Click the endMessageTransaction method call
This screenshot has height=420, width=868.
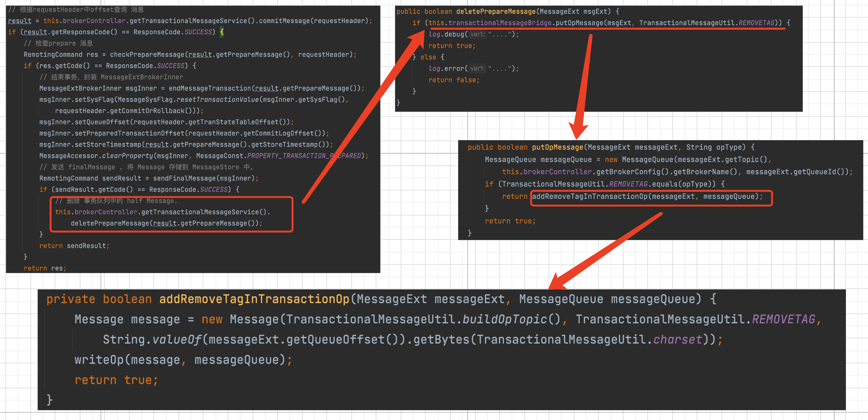[x=209, y=88]
